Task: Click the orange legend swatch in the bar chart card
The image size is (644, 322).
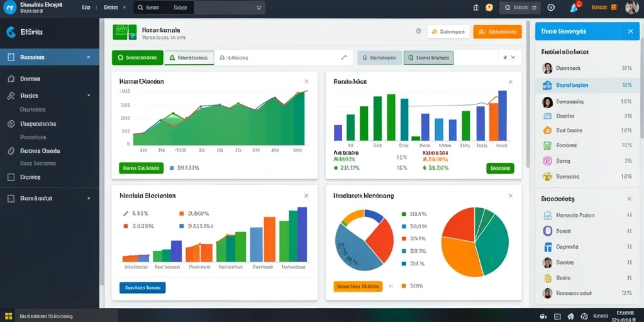Action: [182, 214]
